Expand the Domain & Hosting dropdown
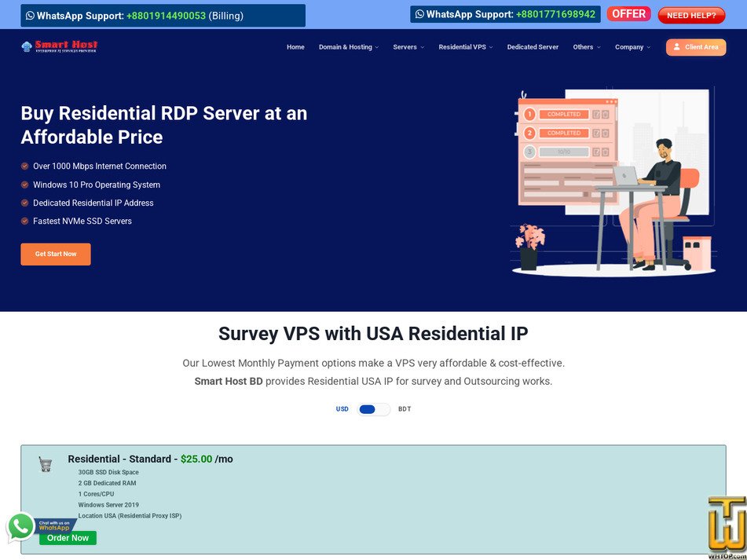Screen dimensions: 747x560 point(349,47)
